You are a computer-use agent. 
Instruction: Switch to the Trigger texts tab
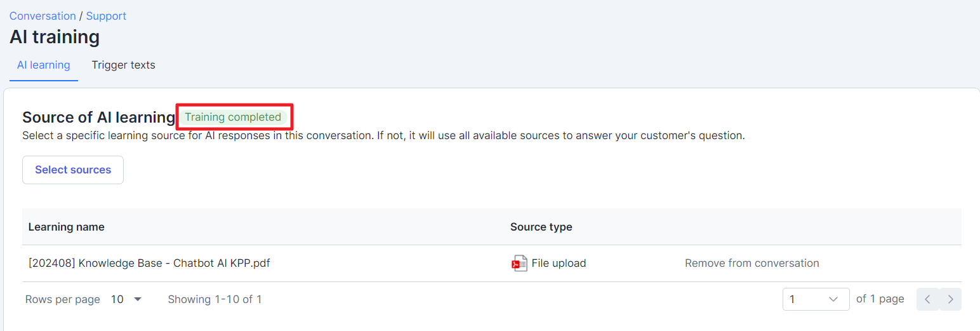point(123,65)
